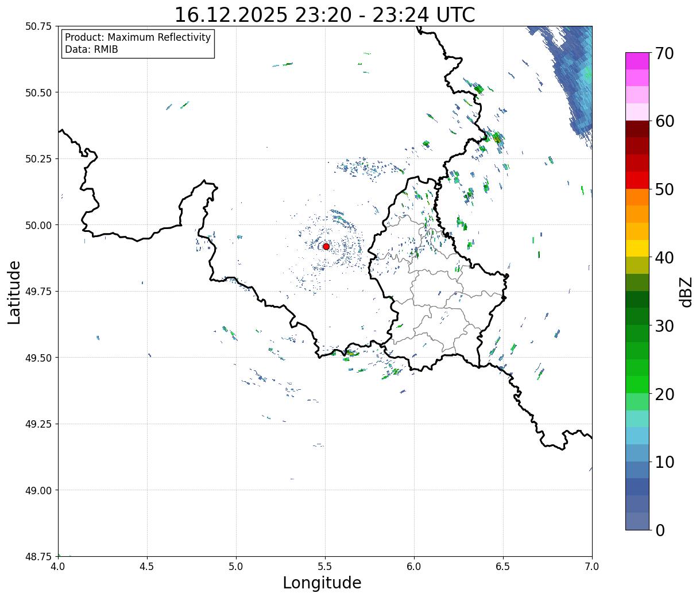This screenshot has height=597, width=700.
Task: Click the colorbar tick label 0
Action: (x=660, y=530)
